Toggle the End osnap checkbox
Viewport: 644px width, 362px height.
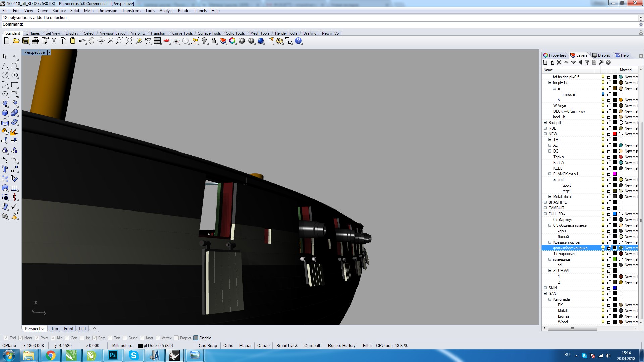coord(6,338)
